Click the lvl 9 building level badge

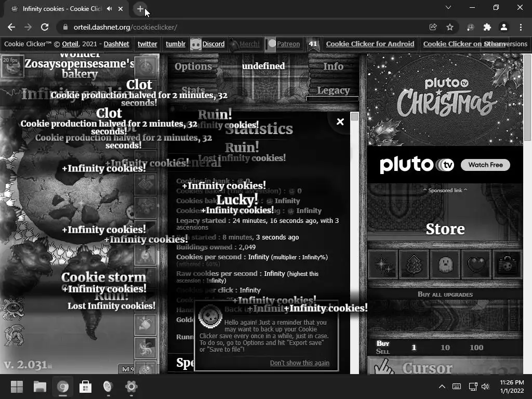(x=128, y=369)
